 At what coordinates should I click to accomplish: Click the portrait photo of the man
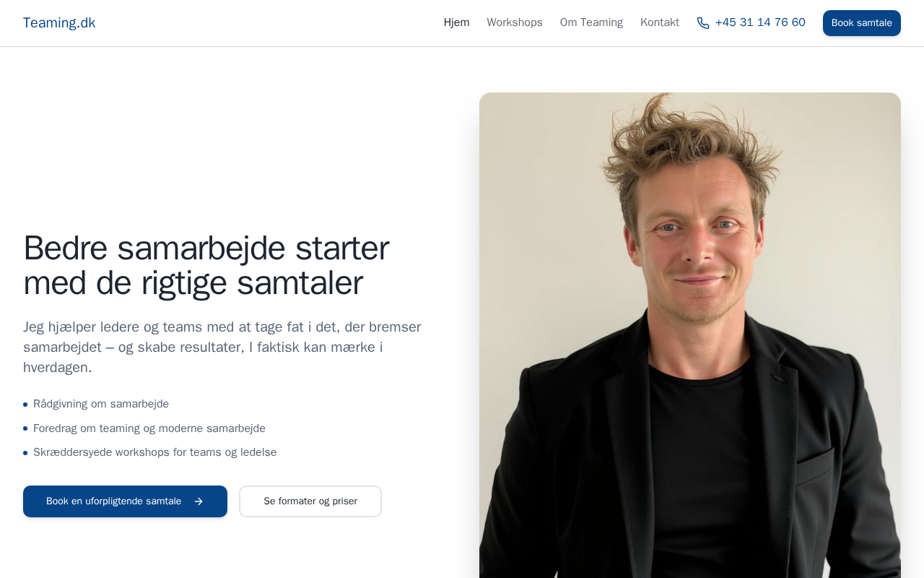(690, 335)
